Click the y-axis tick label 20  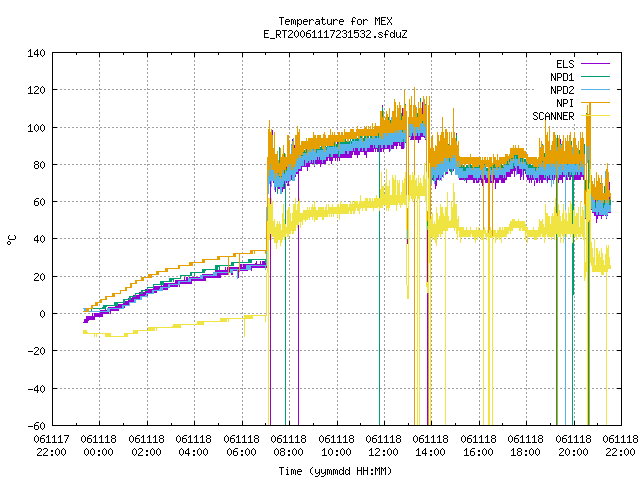click(39, 277)
